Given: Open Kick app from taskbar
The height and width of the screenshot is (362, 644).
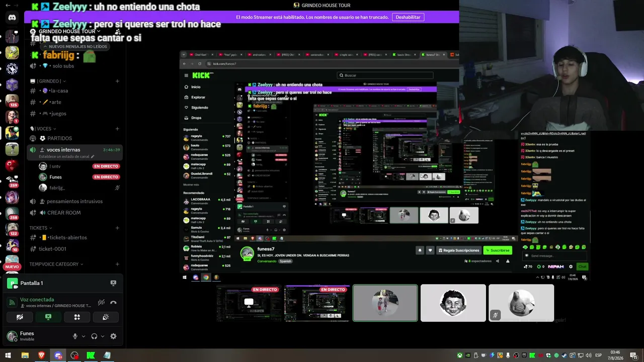Looking at the screenshot, I should coord(91,355).
